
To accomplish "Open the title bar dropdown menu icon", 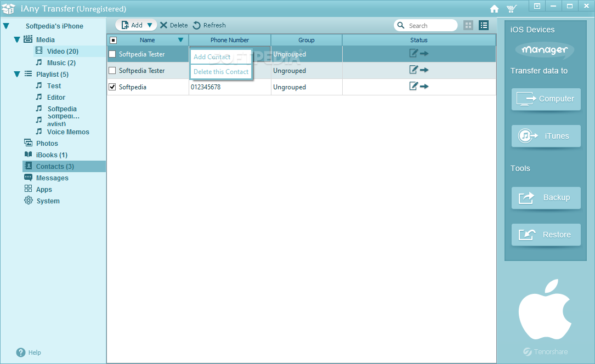I will 537,6.
